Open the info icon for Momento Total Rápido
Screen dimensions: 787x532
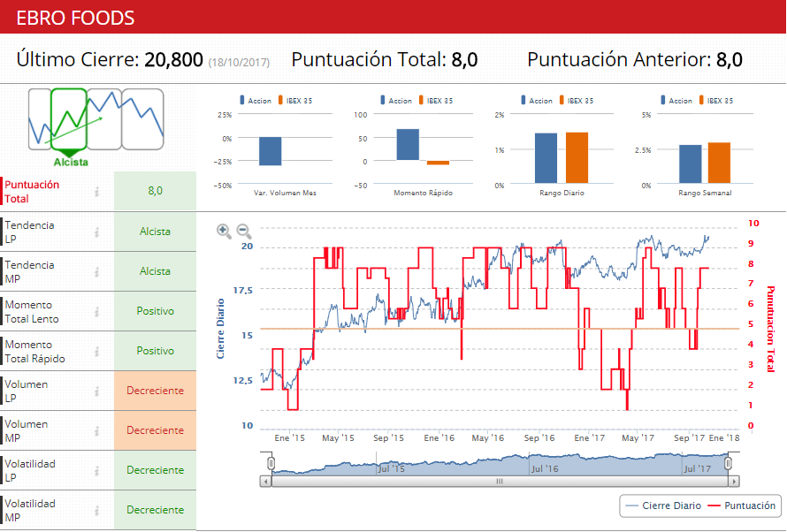(97, 352)
